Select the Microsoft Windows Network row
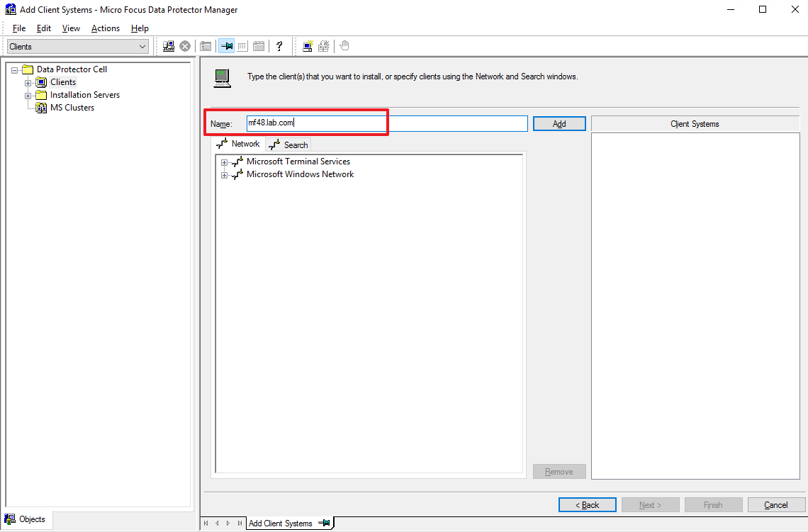808x532 pixels. [x=300, y=174]
